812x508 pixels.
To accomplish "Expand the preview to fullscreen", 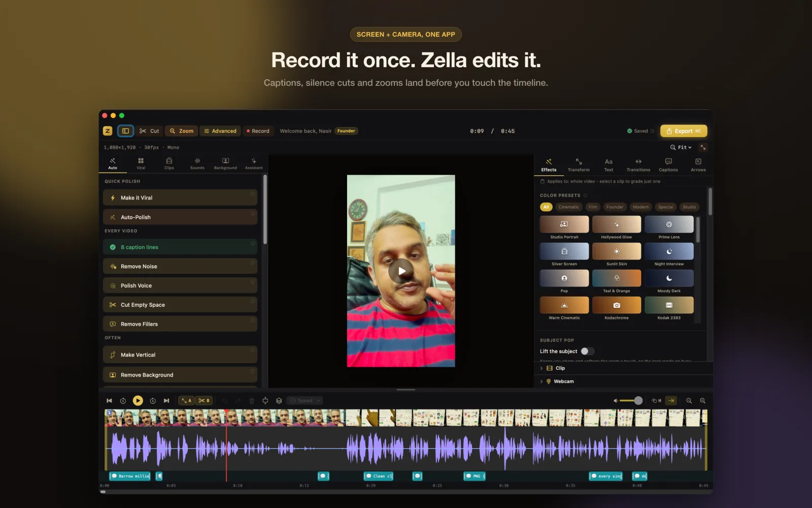I will (x=703, y=147).
